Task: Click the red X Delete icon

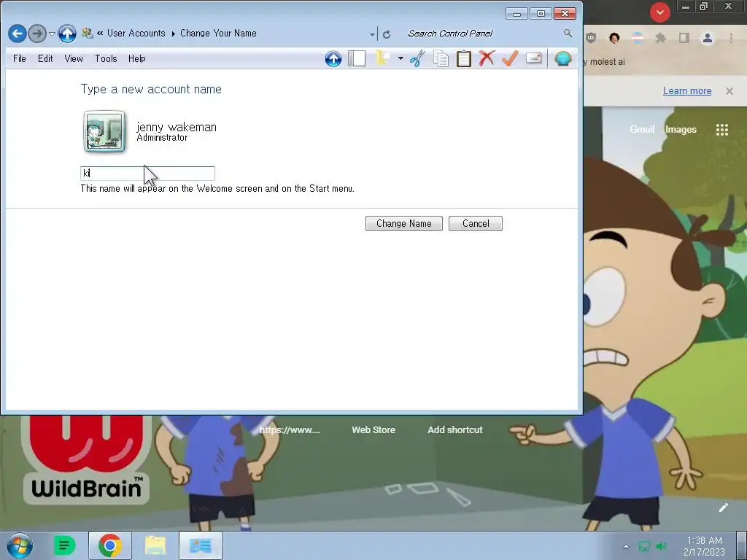Action: pos(487,58)
